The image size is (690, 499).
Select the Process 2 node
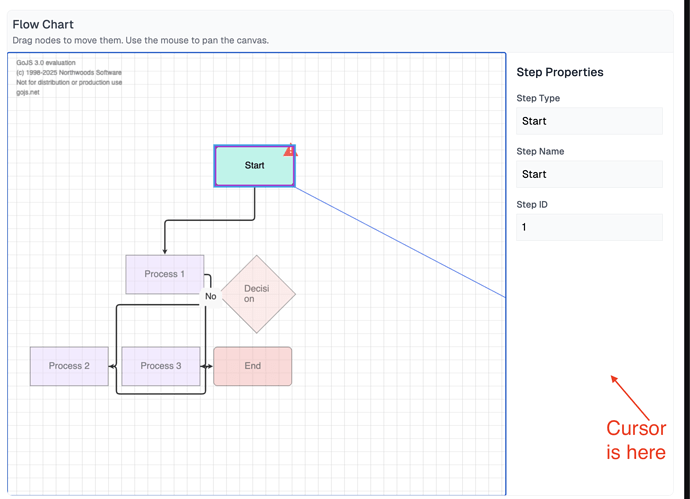coord(69,366)
